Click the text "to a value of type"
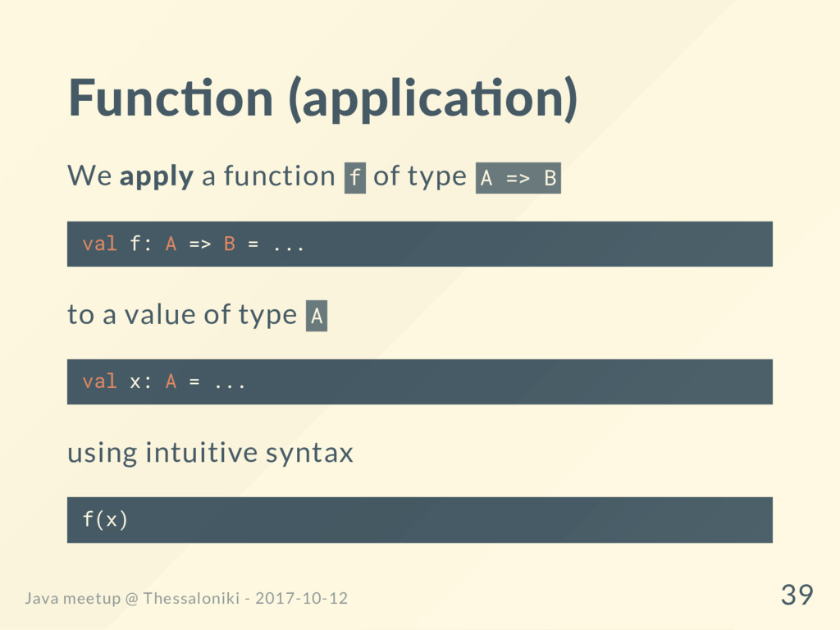This screenshot has width=840, height=630. [181, 314]
